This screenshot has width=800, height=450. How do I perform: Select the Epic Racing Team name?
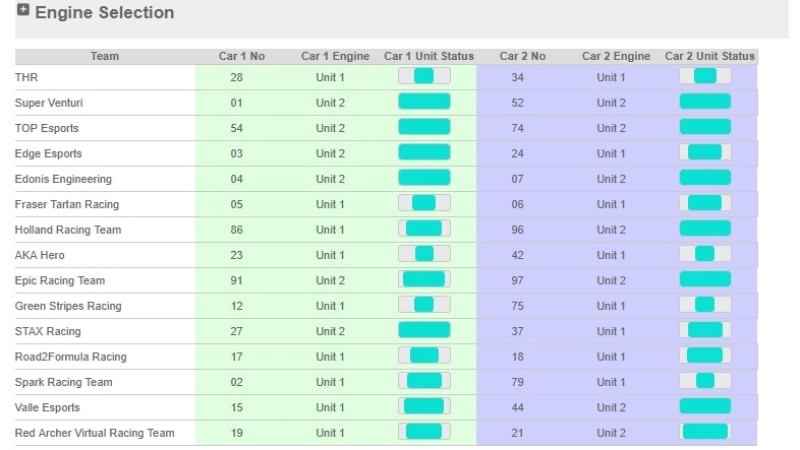coord(60,281)
